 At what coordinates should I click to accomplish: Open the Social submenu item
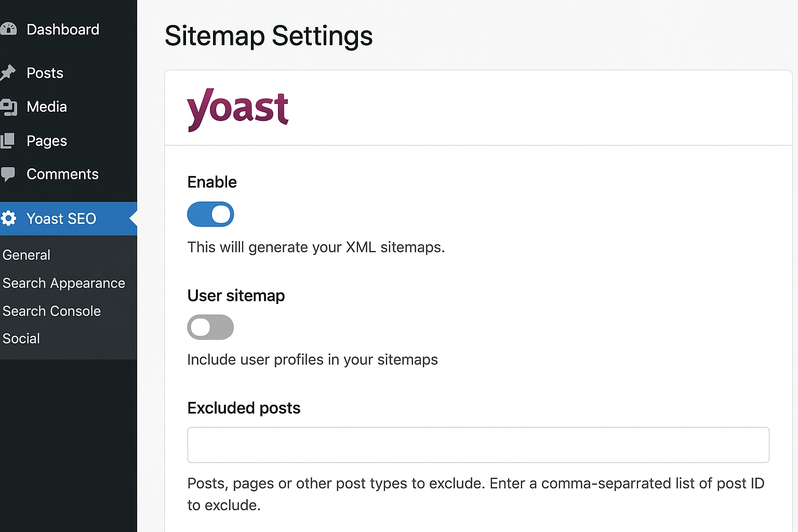click(x=21, y=339)
